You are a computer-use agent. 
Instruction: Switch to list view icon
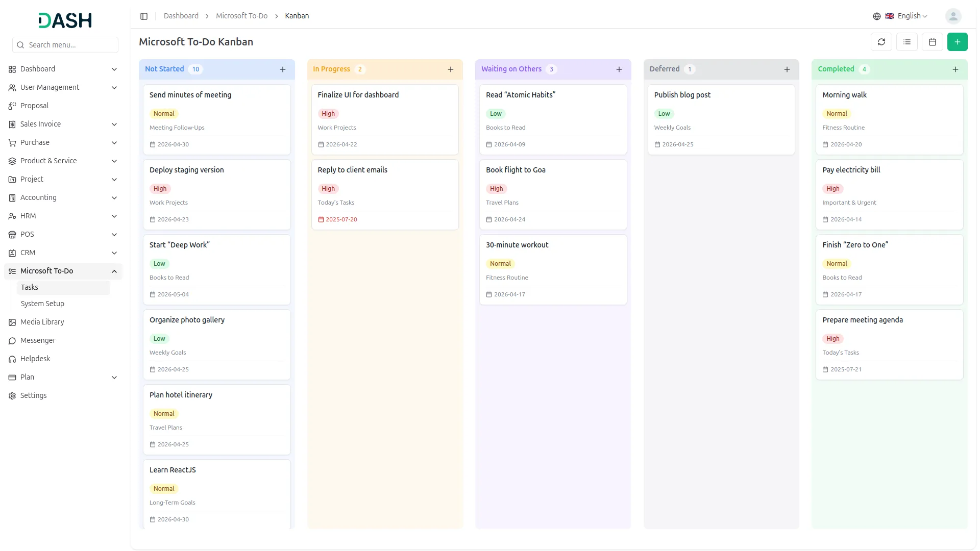tap(907, 42)
